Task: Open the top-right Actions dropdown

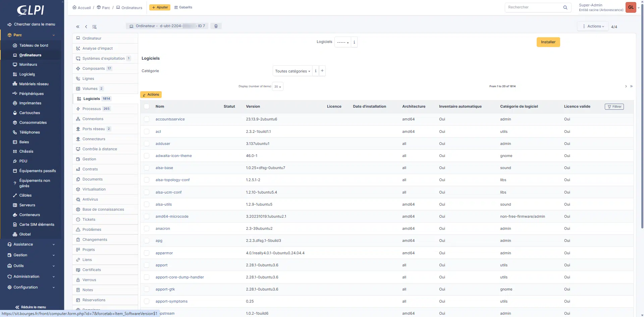Action: coord(593,26)
